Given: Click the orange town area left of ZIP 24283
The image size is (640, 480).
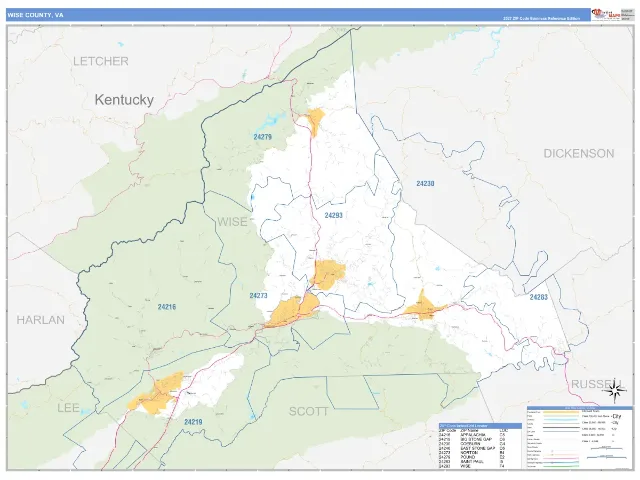Looking at the screenshot, I should [x=424, y=307].
